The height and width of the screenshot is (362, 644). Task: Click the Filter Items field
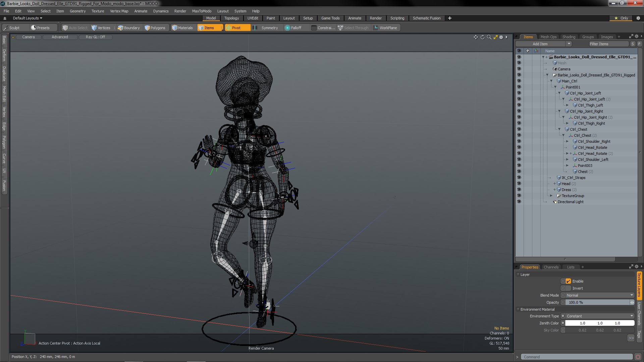[609, 44]
